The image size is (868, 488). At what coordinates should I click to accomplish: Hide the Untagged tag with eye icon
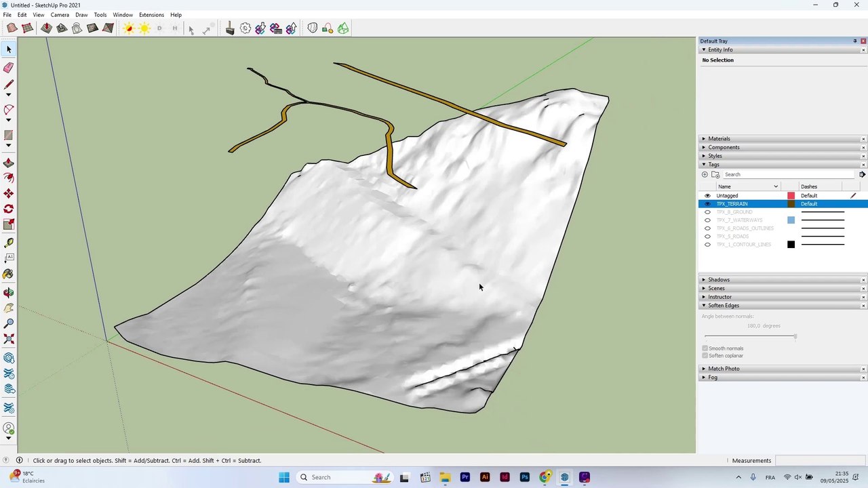(707, 195)
